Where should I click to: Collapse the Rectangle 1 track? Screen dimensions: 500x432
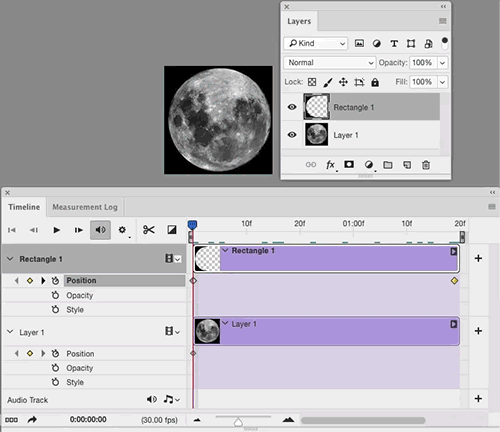point(10,259)
